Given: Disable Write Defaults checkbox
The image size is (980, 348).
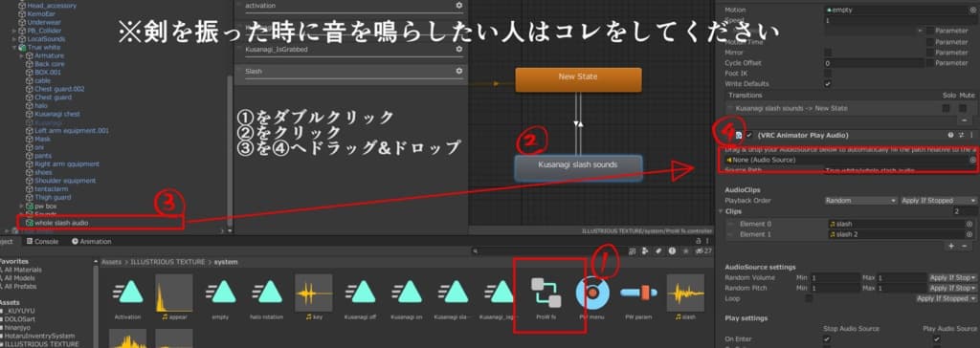Looking at the screenshot, I should click(x=828, y=84).
